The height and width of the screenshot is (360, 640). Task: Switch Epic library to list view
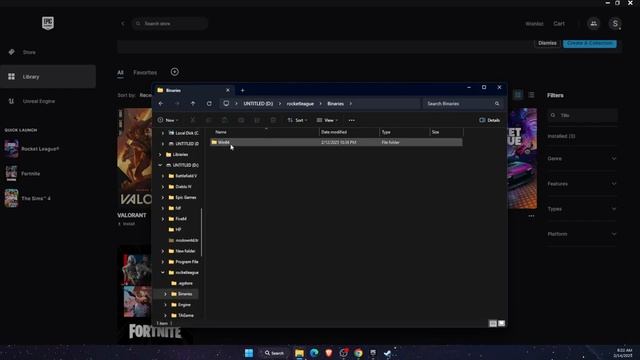tap(531, 95)
